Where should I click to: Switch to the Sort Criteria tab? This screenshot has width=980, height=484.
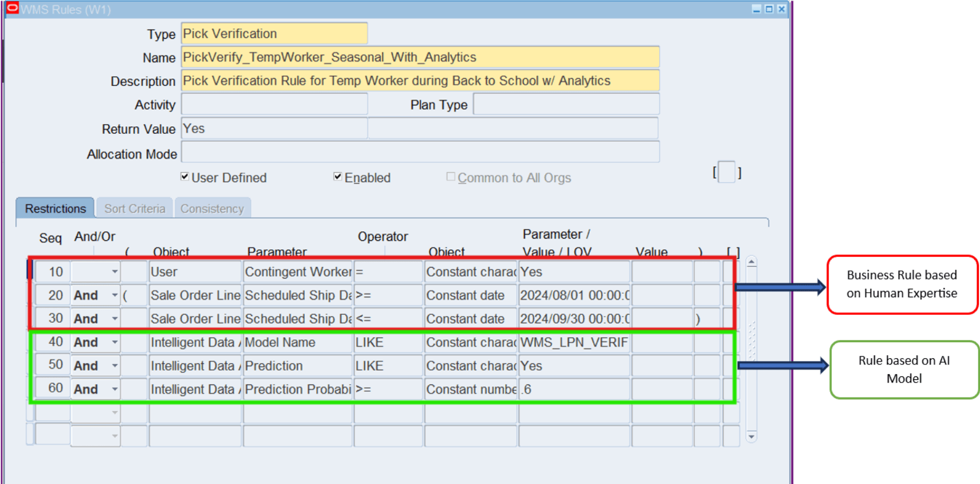134,208
